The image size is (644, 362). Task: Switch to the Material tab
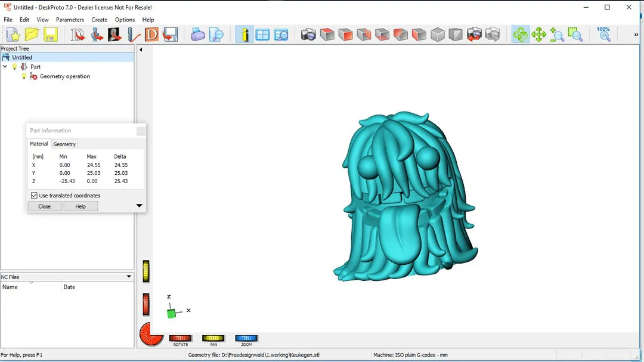point(39,144)
